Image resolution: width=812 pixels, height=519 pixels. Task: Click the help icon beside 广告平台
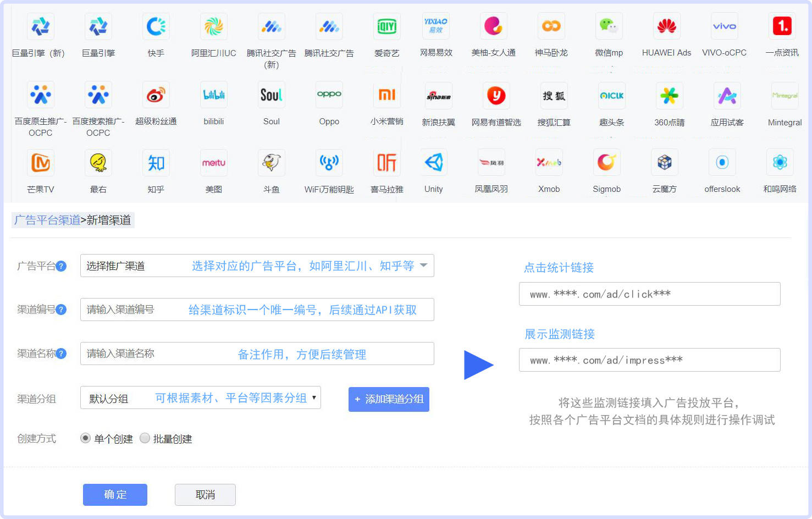tap(62, 266)
